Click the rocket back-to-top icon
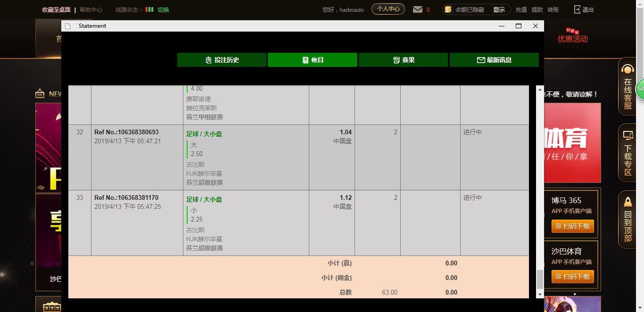Image resolution: width=644 pixels, height=312 pixels. pos(627,202)
